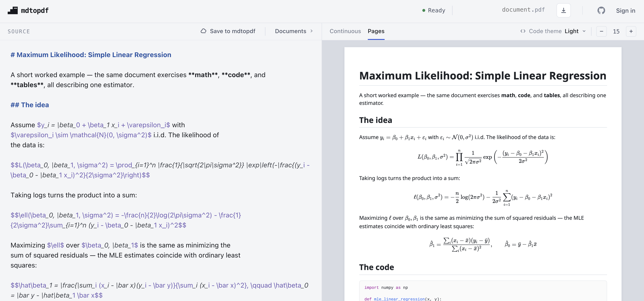Image resolution: width=644 pixels, height=301 pixels.
Task: Click the cloud icon beside Save to mdtopdf
Action: pos(204,31)
